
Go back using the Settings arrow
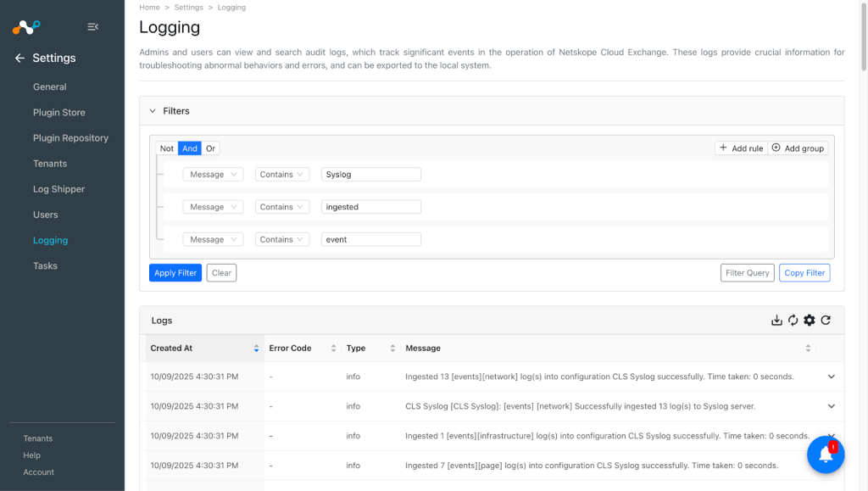point(20,59)
